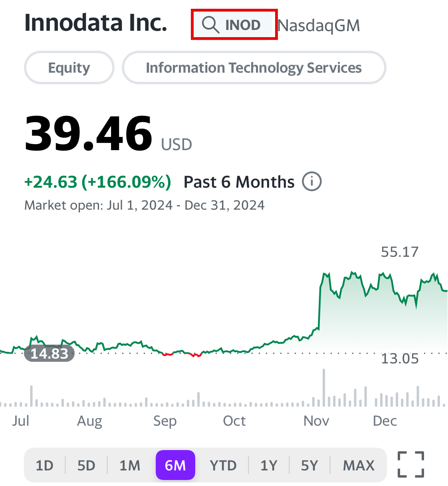This screenshot has width=448, height=486.
Task: Click the Equity category pill
Action: [x=69, y=67]
